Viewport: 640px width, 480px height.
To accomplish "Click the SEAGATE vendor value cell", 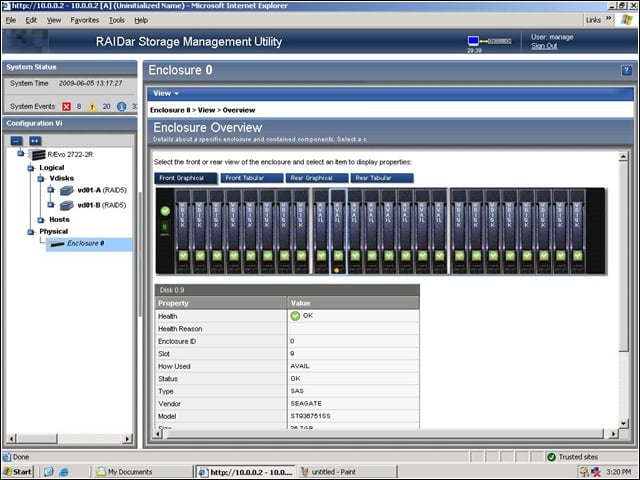I will (353, 404).
